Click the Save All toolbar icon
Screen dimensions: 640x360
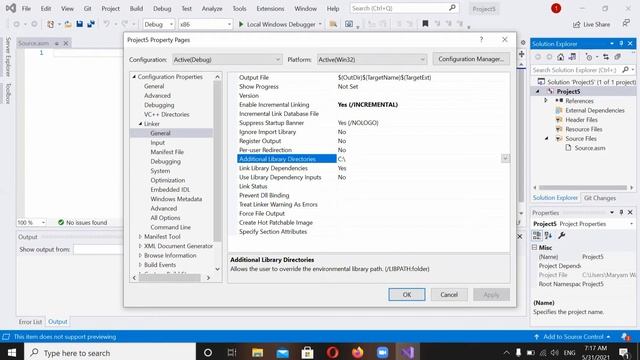(x=91, y=24)
